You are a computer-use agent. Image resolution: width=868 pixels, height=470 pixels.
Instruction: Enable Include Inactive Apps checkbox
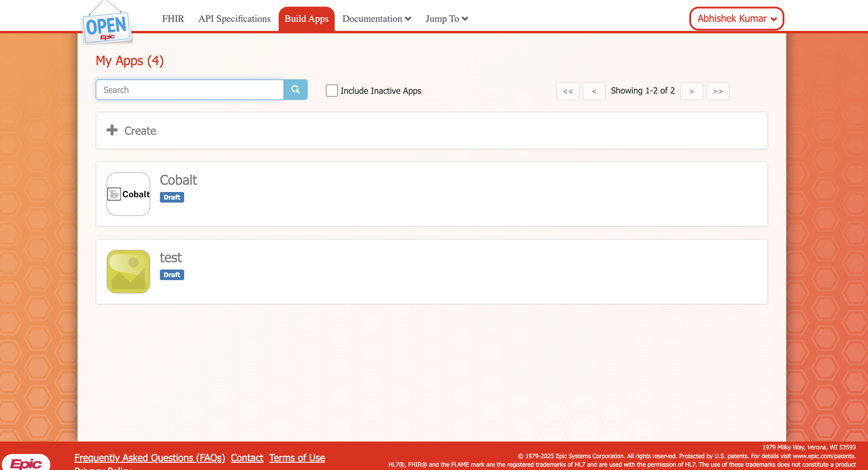(x=332, y=91)
